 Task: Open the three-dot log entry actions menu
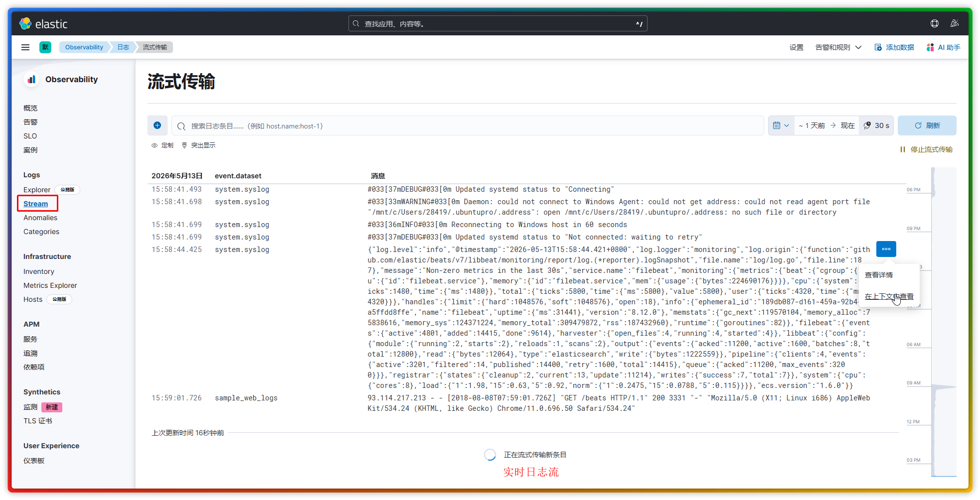pos(886,249)
